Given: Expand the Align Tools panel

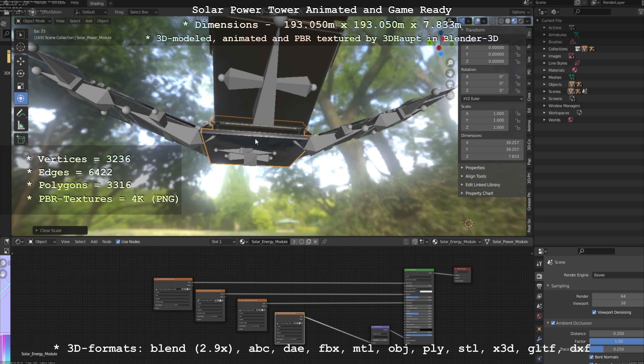Looking at the screenshot, I should (x=476, y=176).
